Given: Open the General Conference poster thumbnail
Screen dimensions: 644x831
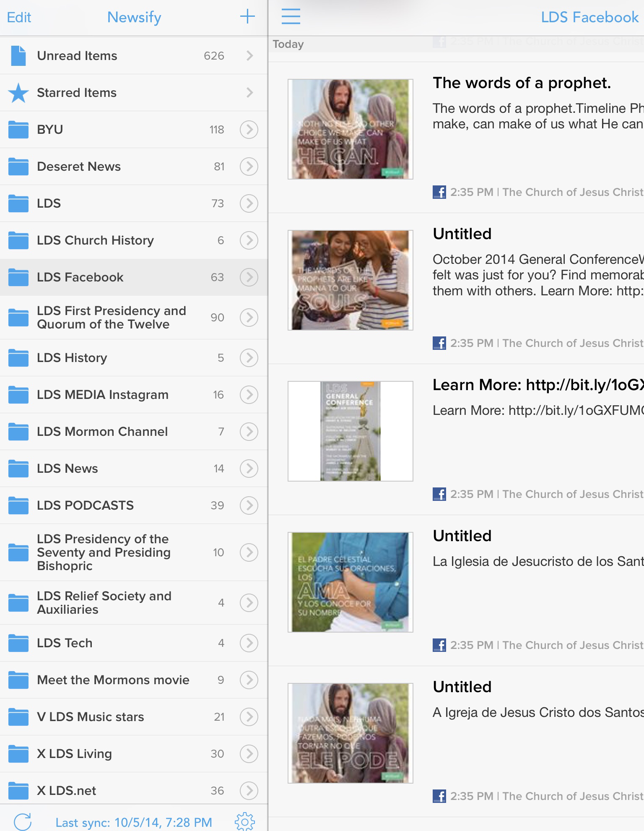Looking at the screenshot, I should click(x=351, y=431).
